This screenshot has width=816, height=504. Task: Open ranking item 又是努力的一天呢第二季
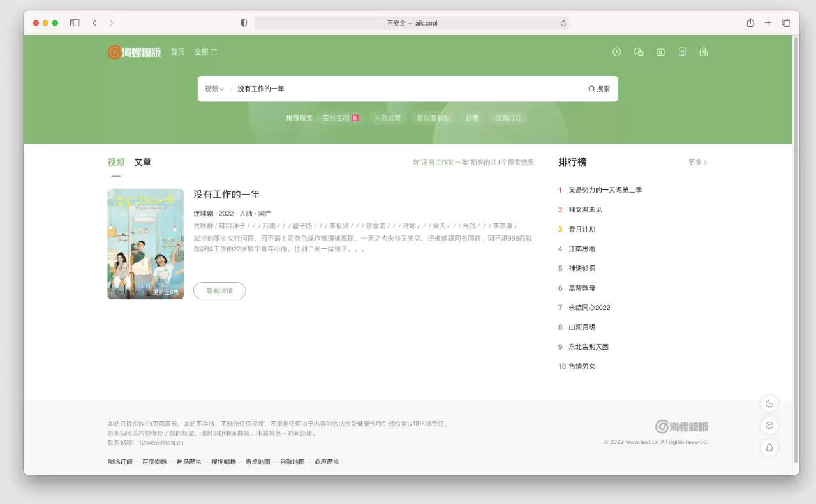click(605, 190)
